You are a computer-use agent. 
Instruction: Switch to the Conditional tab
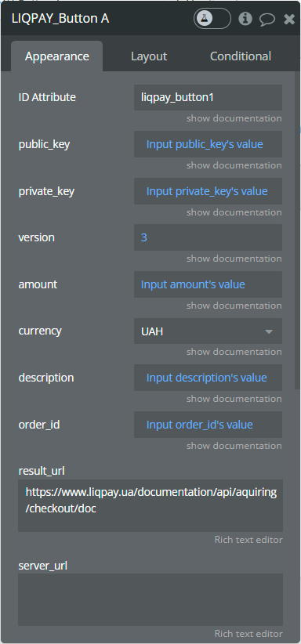click(241, 56)
